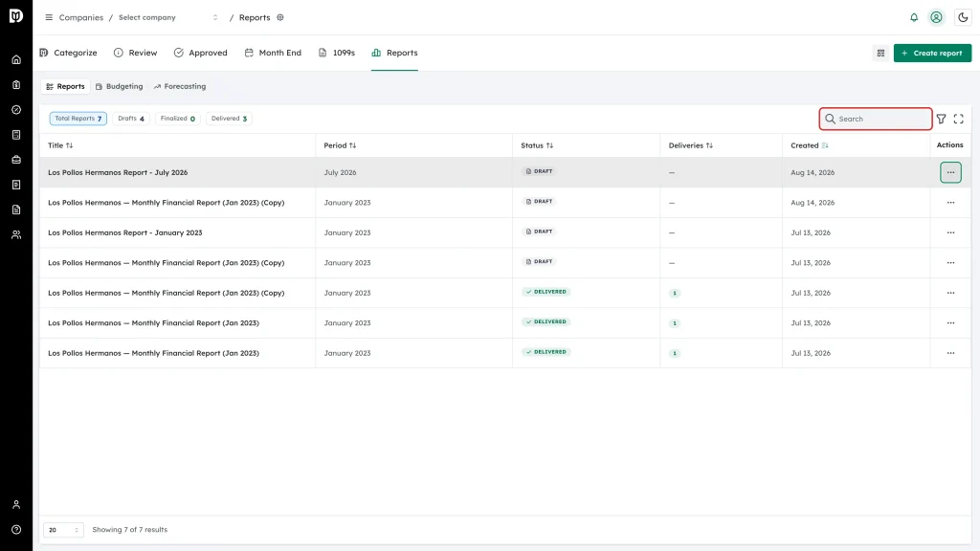Open actions menu for Report - January 2023 row

click(x=950, y=232)
